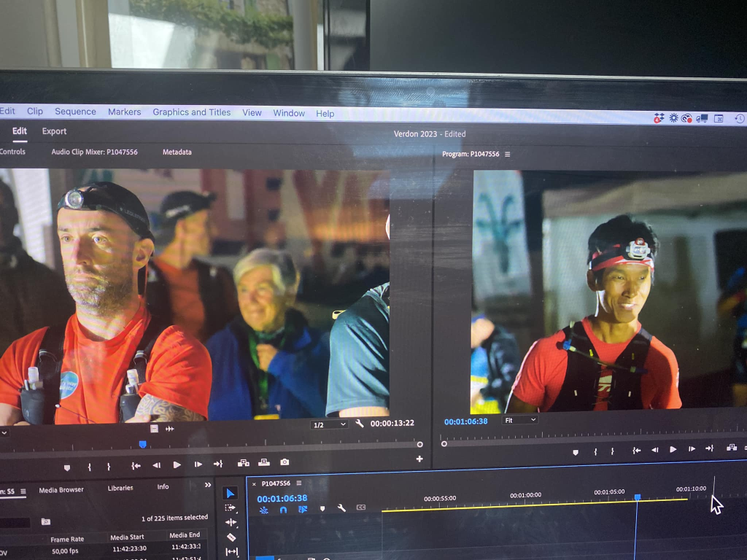Export frame with camera icon in Source monitor
Image resolution: width=747 pixels, height=560 pixels.
click(285, 462)
